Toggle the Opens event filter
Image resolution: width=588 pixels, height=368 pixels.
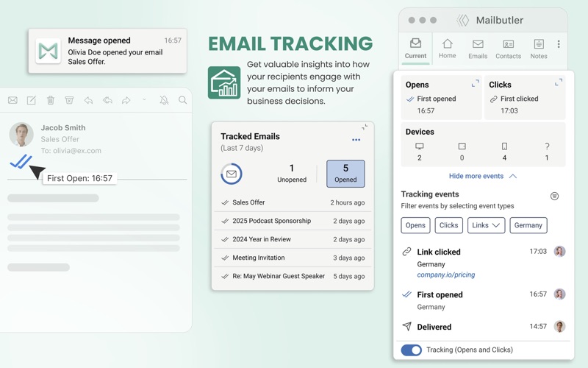click(x=415, y=225)
